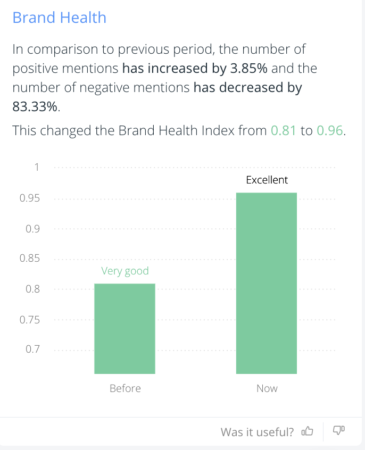The image size is (365, 450).
Task: Click the 0.95 y-axis tick label
Action: (30, 198)
